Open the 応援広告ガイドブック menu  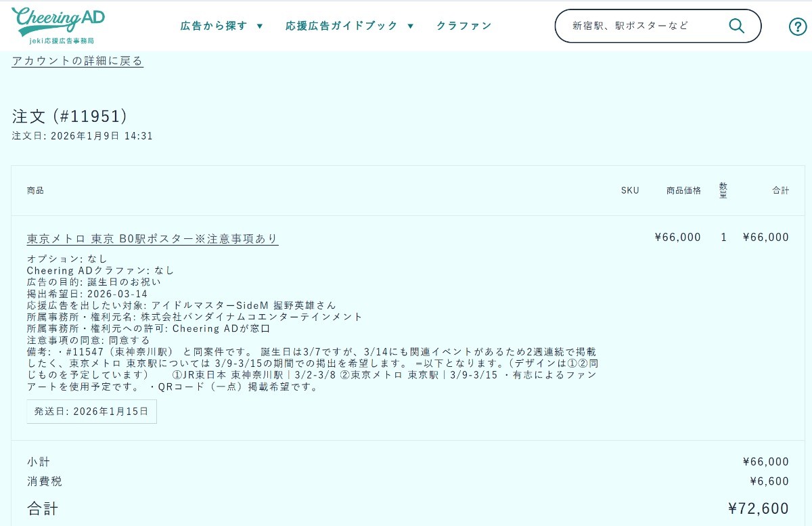(x=342, y=26)
